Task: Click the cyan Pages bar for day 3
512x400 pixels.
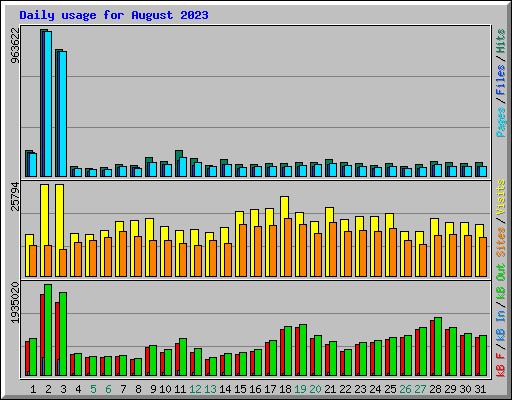Action: pyautogui.click(x=63, y=114)
